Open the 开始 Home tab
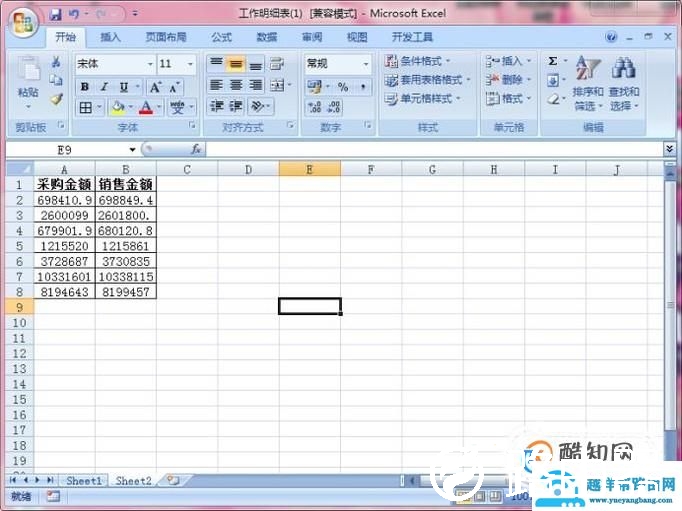This screenshot has width=682, height=511. pos(66,37)
